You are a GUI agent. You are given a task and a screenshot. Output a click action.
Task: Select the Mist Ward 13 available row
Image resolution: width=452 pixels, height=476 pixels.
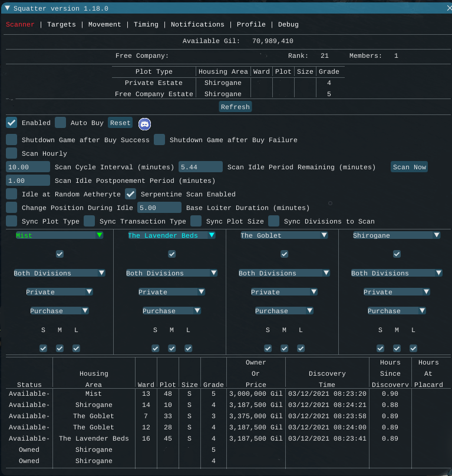coord(93,393)
